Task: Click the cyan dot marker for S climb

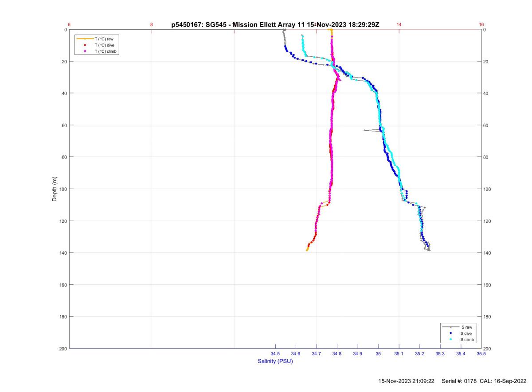Action: [450, 339]
